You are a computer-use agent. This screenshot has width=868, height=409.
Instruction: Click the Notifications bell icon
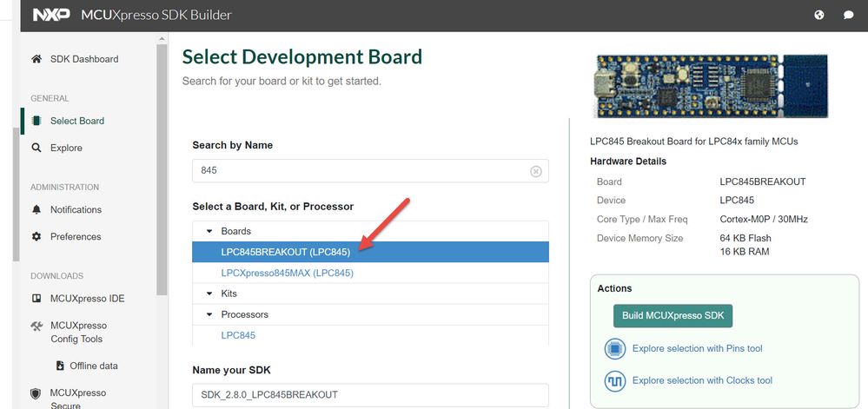[x=36, y=210]
